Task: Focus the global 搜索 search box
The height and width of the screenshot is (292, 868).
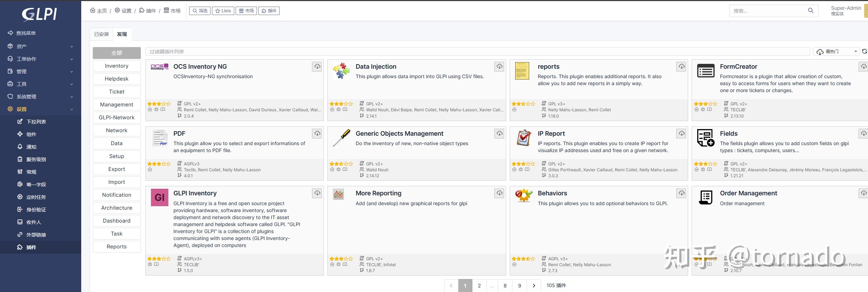Action: tap(769, 11)
